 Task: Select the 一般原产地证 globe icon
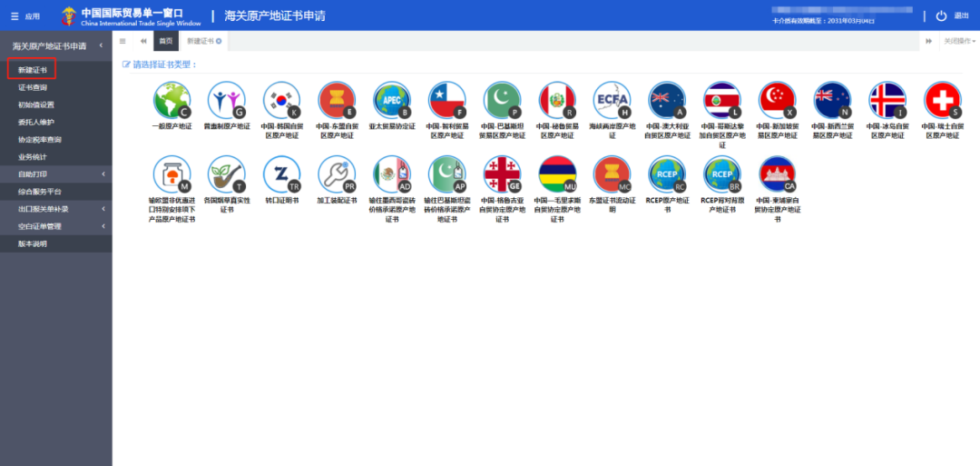[x=171, y=100]
